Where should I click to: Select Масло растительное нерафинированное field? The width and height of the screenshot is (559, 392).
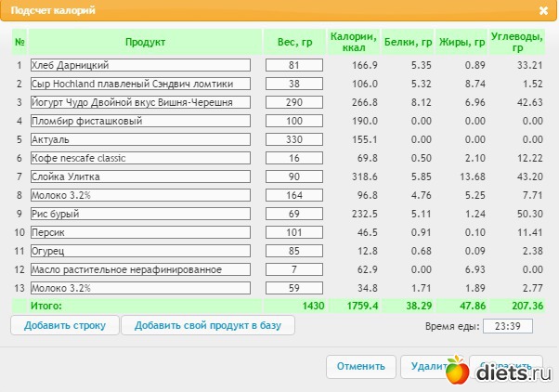140,269
